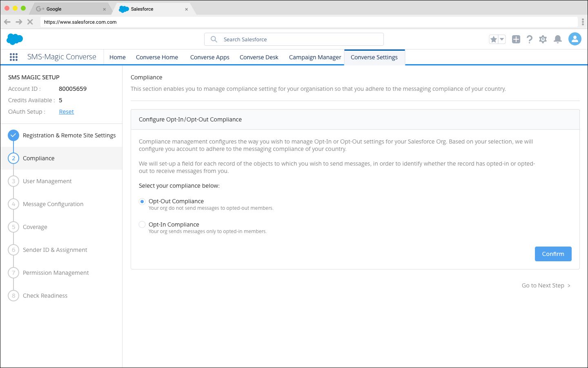Click the Confirm button
The height and width of the screenshot is (368, 588).
pos(553,254)
